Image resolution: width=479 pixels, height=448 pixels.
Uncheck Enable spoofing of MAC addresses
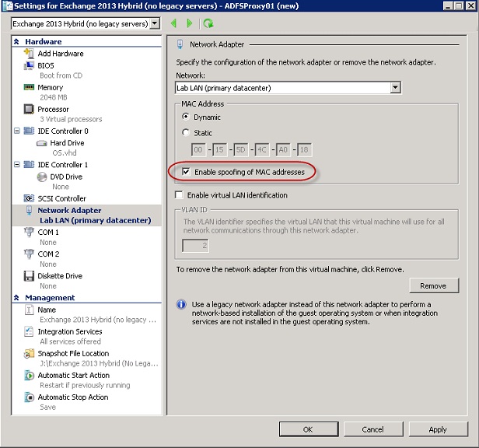tap(186, 172)
